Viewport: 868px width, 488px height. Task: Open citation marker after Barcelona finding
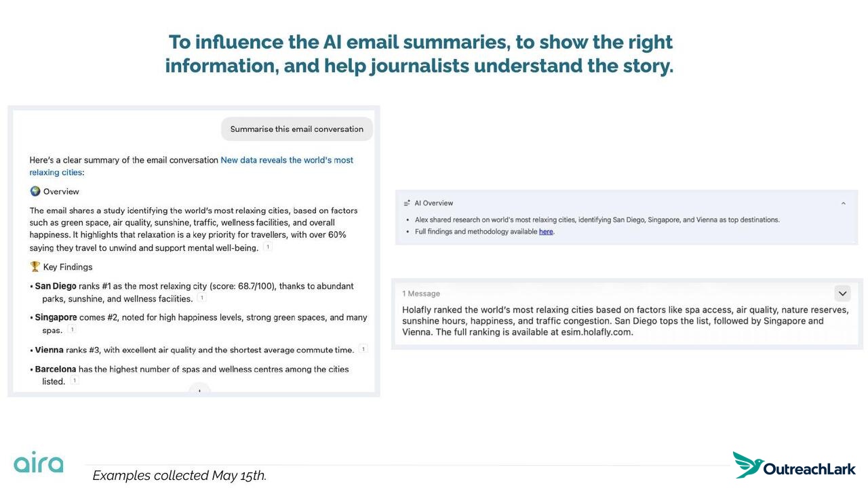tap(75, 381)
